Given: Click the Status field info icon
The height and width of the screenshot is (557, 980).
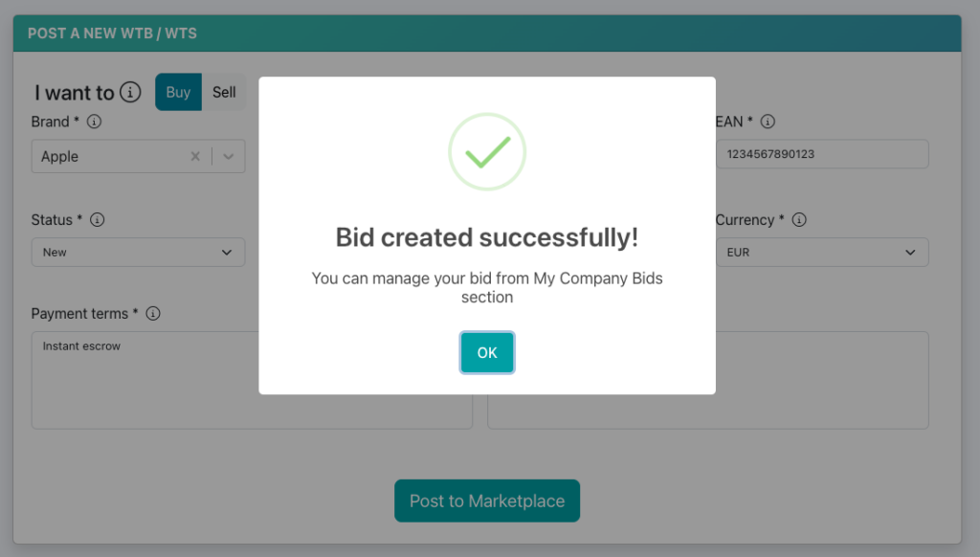Looking at the screenshot, I should pyautogui.click(x=98, y=220).
